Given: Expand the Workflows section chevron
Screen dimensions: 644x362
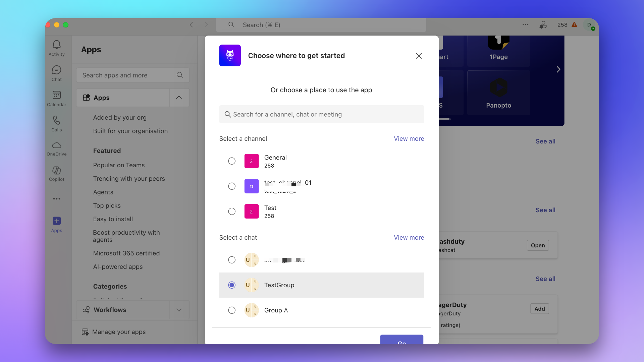Looking at the screenshot, I should click(x=179, y=310).
